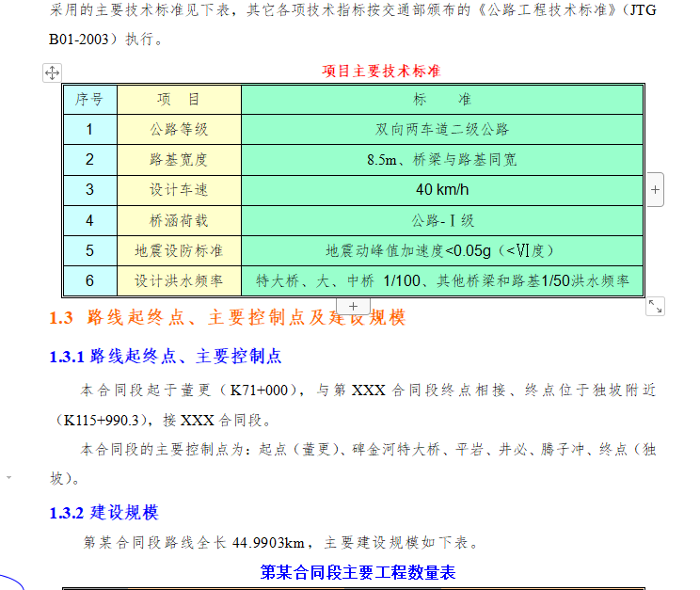Click the cell 设计洪水频率
The image size is (700, 590).
179,281
